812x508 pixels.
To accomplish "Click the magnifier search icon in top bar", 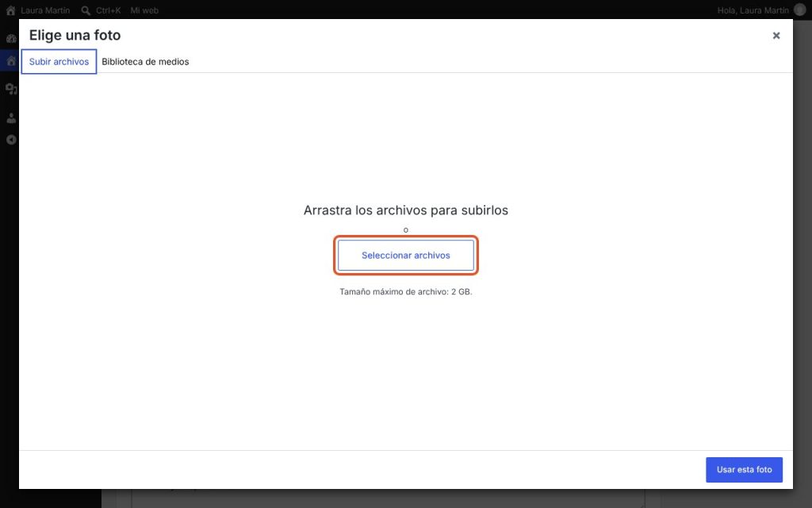I will tap(86, 10).
